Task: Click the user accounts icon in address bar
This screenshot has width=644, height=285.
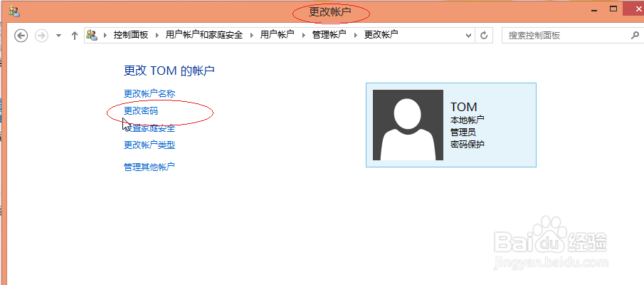Action: point(92,35)
